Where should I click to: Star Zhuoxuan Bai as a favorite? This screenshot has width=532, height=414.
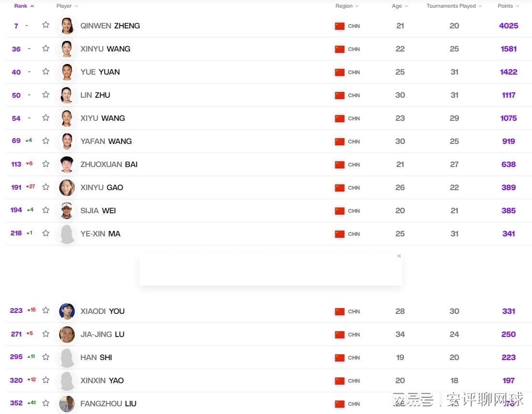point(46,164)
